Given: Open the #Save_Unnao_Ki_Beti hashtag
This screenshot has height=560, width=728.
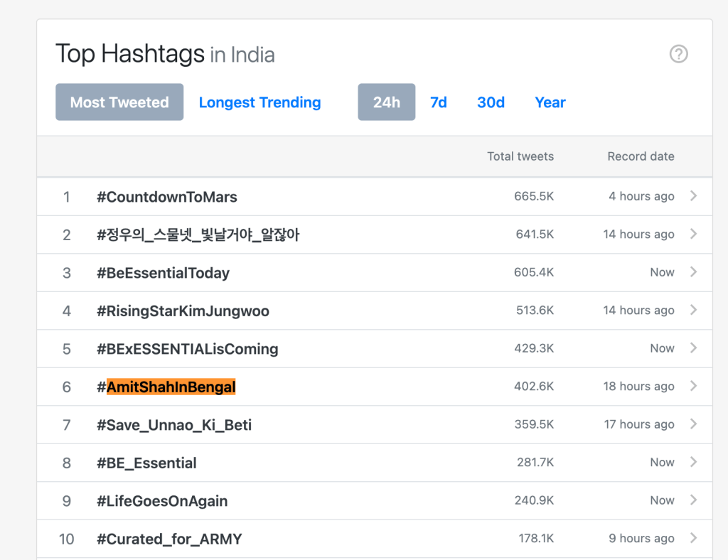Looking at the screenshot, I should pyautogui.click(x=174, y=425).
